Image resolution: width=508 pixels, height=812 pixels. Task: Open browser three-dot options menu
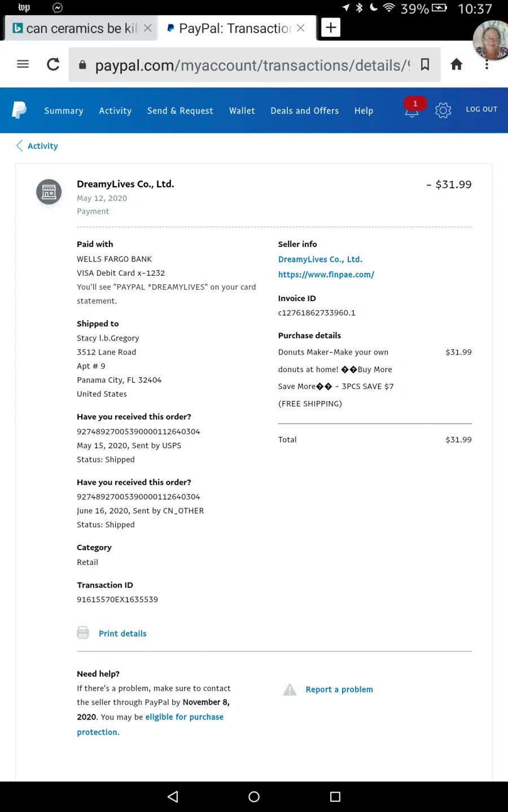pos(487,64)
